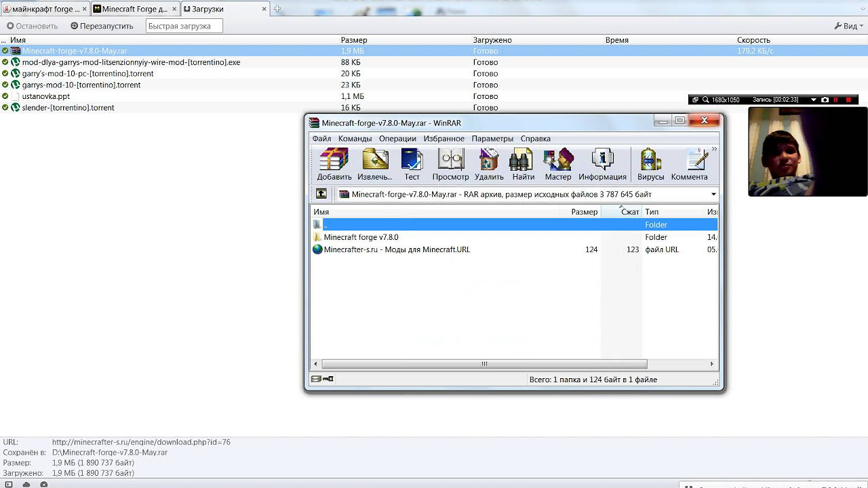Click the download URL minecrafter-s.ru link

click(141, 442)
